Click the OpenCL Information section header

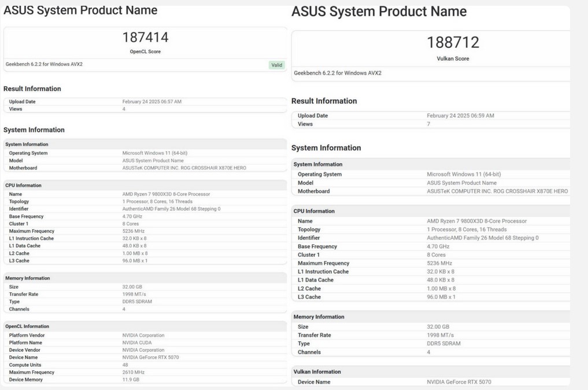pyautogui.click(x=27, y=326)
